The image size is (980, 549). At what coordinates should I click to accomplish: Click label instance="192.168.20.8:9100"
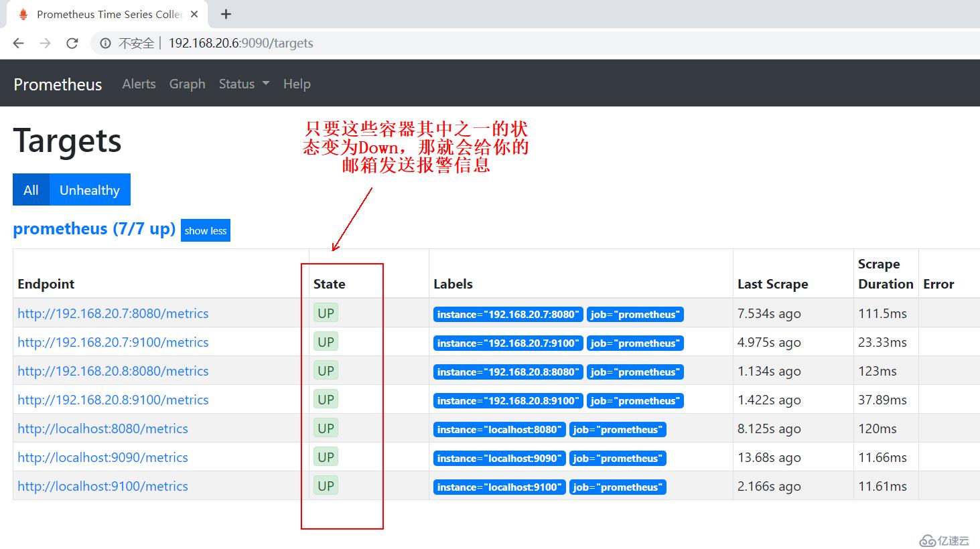(508, 400)
